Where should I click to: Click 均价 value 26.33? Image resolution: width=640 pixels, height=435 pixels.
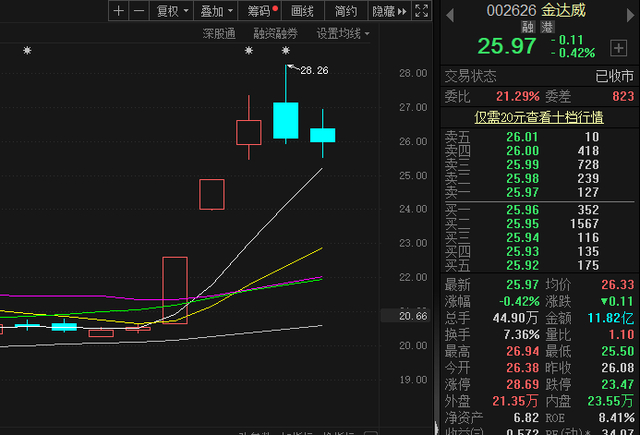618,285
